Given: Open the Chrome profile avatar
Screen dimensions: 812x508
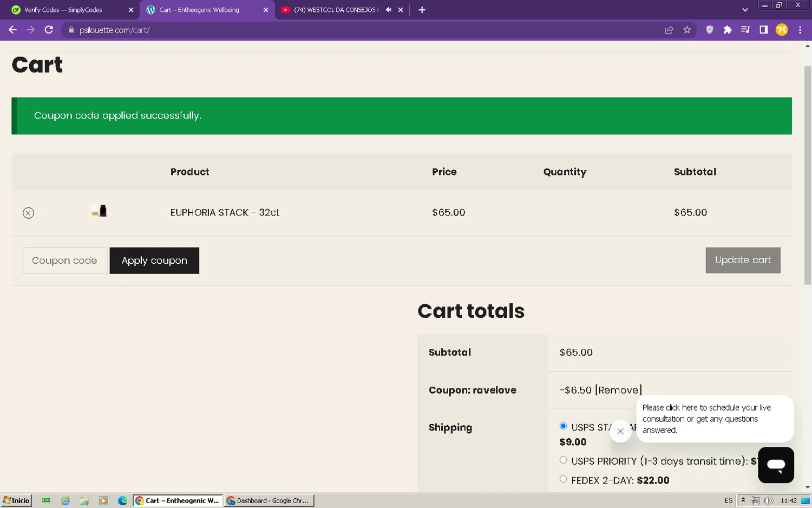Looking at the screenshot, I should [782, 30].
